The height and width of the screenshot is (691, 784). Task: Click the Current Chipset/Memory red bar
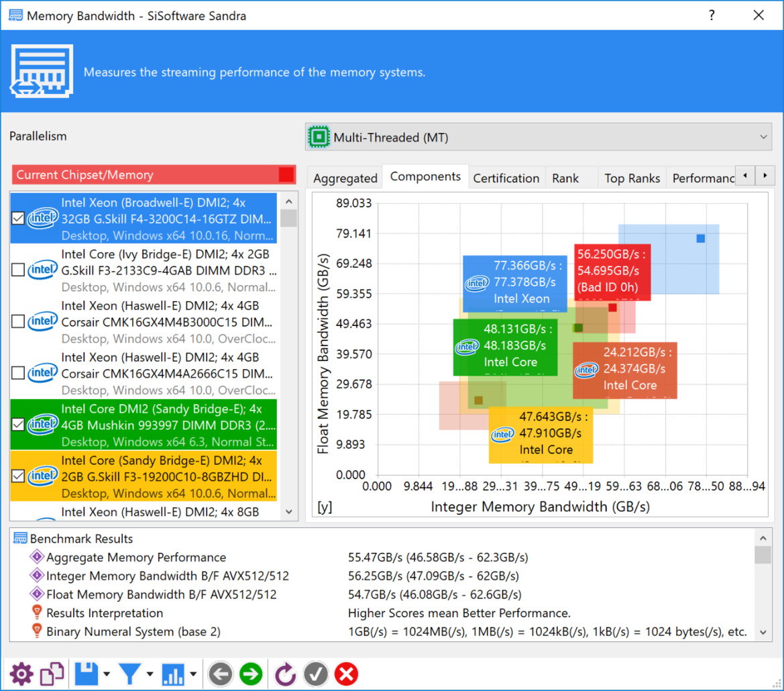154,174
